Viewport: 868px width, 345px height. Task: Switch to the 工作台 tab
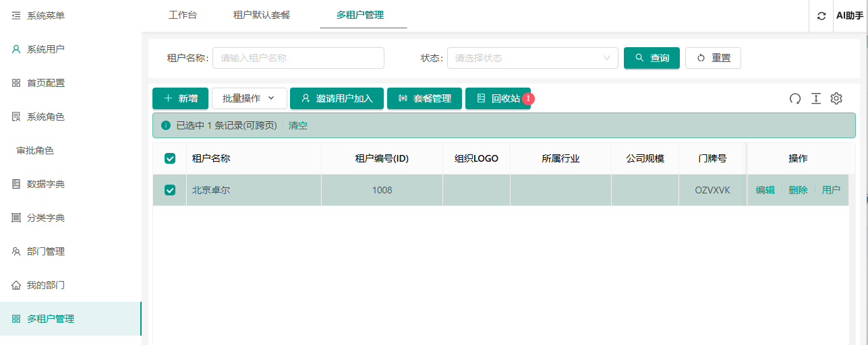point(183,15)
